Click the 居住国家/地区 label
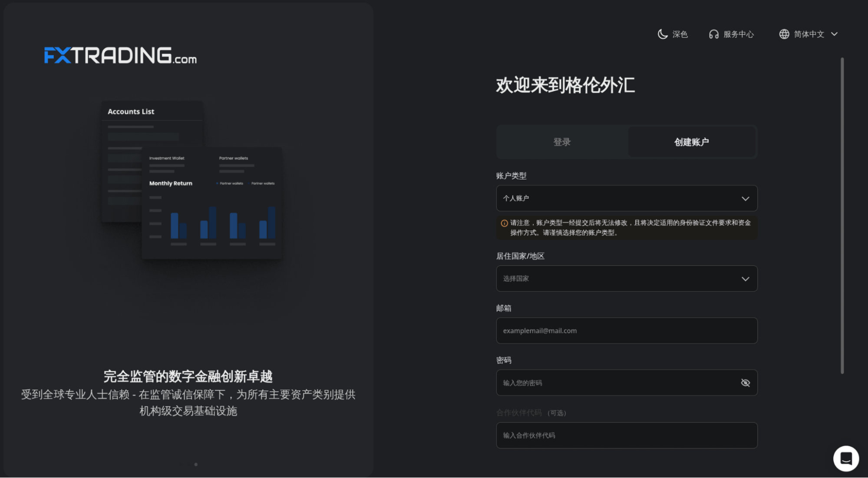Screen dimensions: 868x478 point(520,256)
